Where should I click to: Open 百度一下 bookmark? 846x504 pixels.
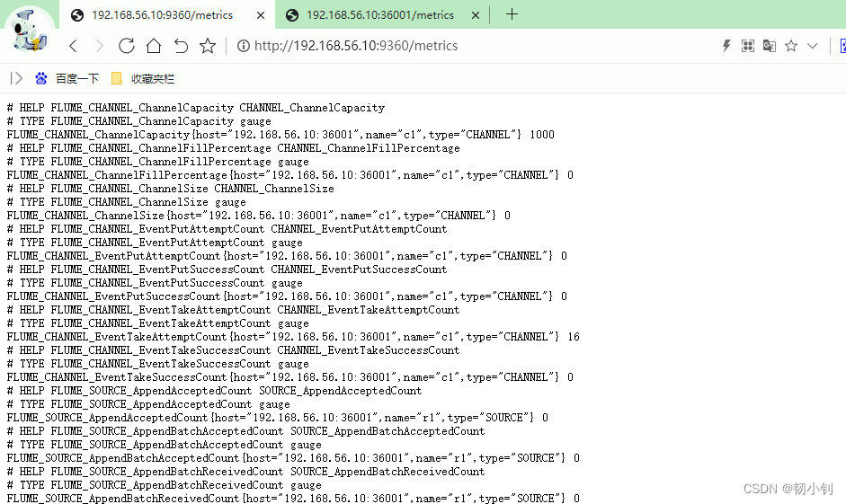(77, 79)
